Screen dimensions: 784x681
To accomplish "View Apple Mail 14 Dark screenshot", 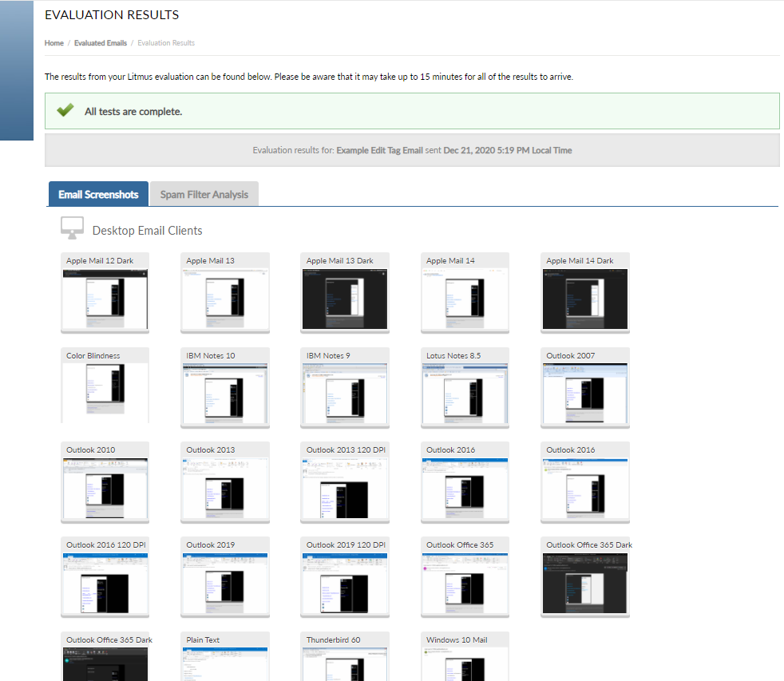I will tap(585, 299).
